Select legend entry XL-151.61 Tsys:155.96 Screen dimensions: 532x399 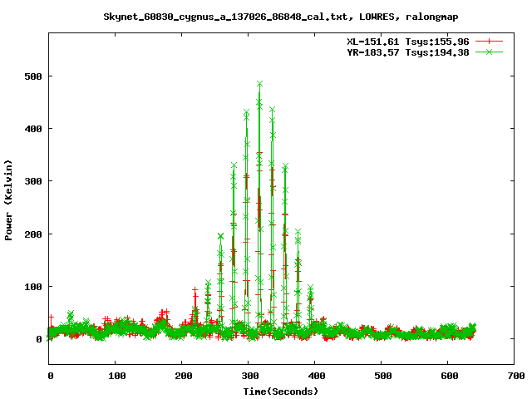coord(408,42)
